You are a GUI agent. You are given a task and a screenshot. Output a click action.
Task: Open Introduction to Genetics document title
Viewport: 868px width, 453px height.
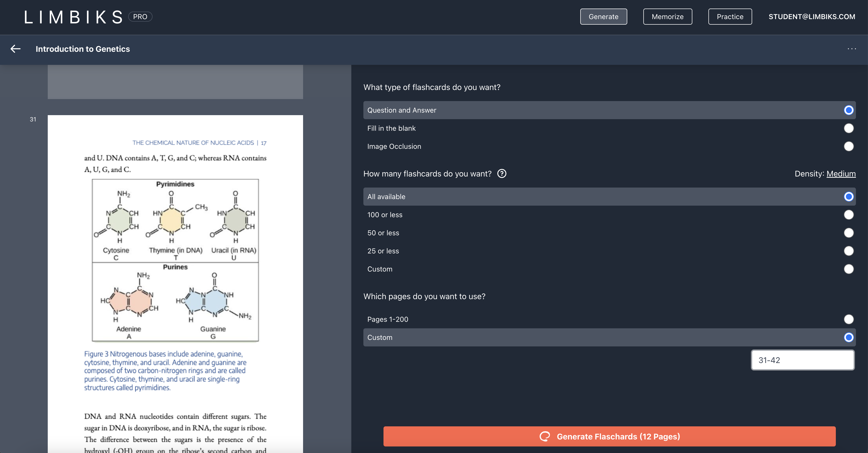82,49
